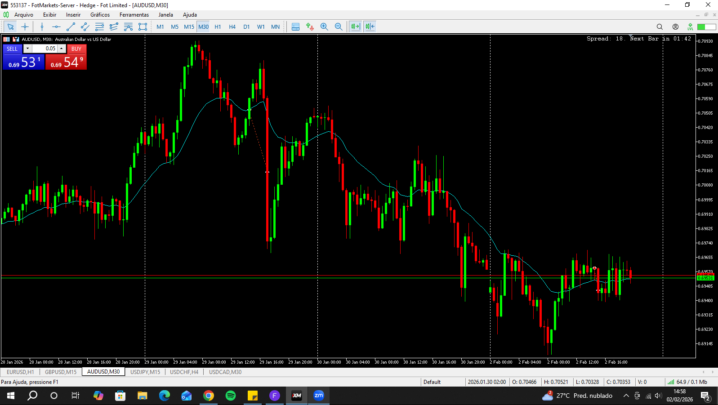Screen dimensions: 718x405
Task: Activate the D1 timeframe button
Action: coord(246,27)
